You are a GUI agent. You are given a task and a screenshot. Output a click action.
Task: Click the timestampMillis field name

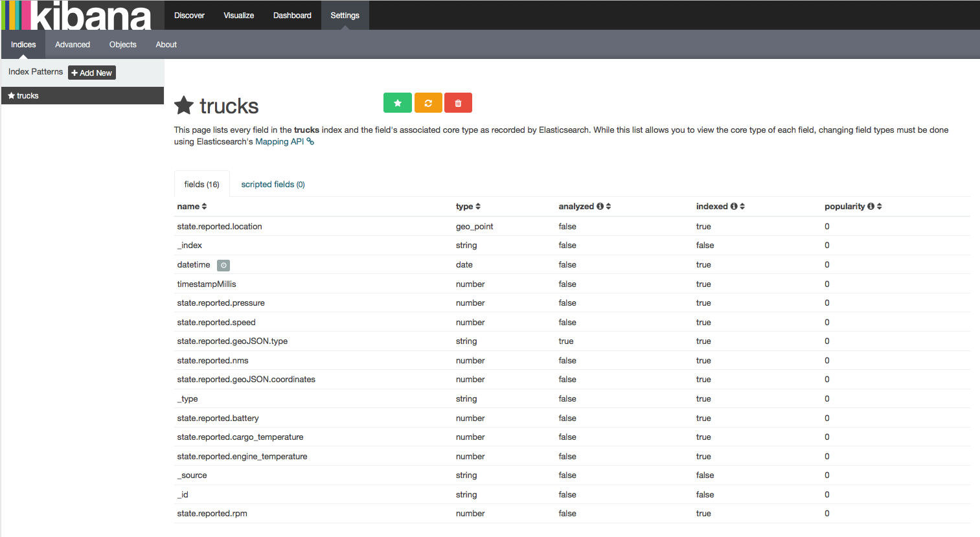point(207,284)
